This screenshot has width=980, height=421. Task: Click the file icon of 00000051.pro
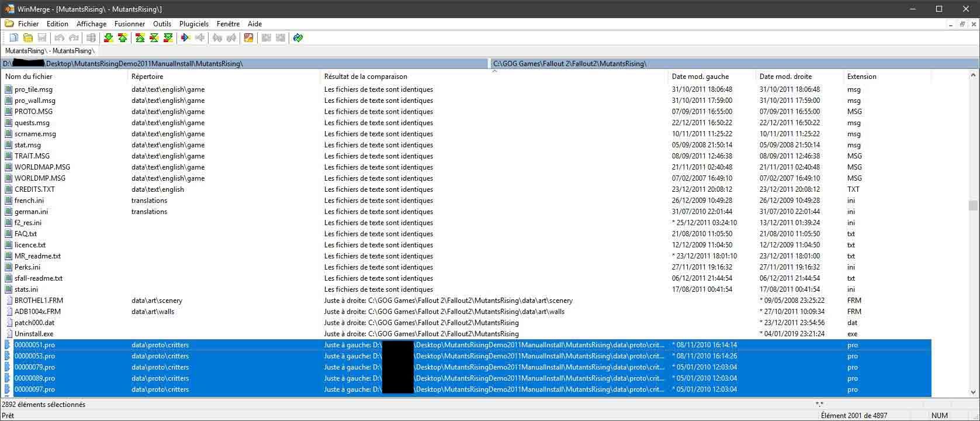pyautogui.click(x=8, y=345)
